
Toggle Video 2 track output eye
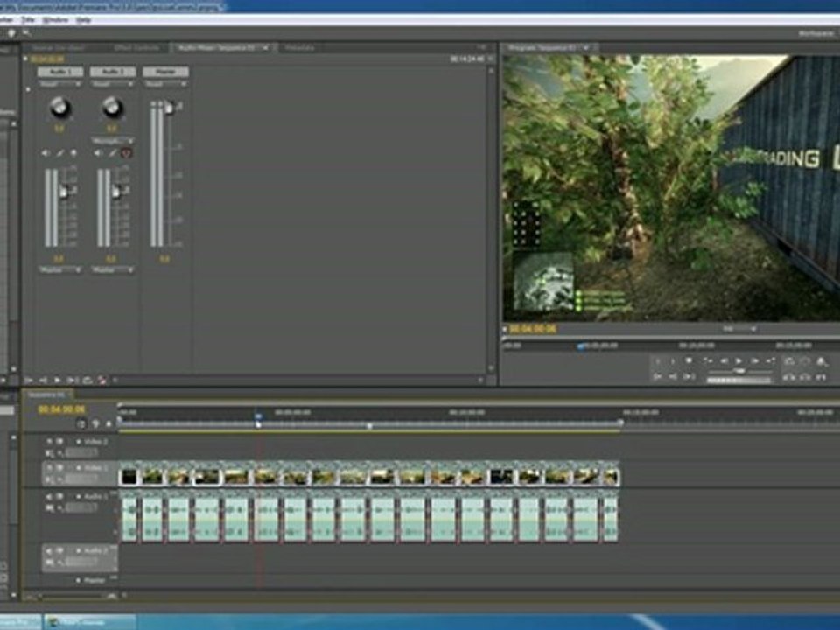pyautogui.click(x=49, y=441)
